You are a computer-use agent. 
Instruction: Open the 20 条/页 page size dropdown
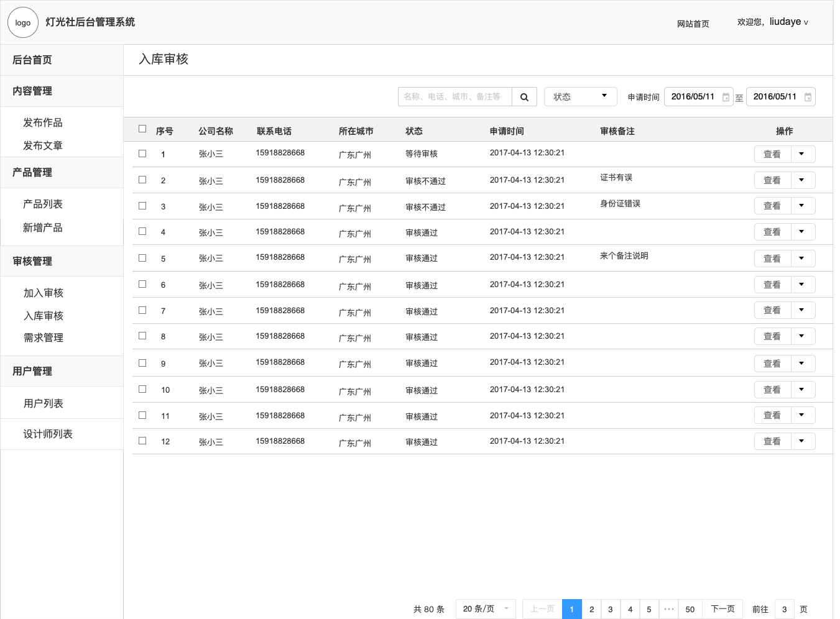[486, 609]
